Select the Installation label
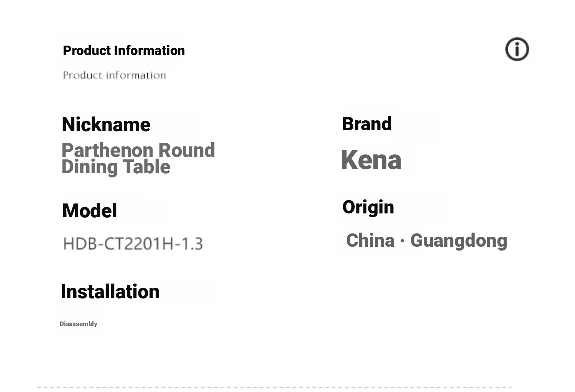Image resolution: width=575 pixels, height=392 pixels. click(x=110, y=292)
